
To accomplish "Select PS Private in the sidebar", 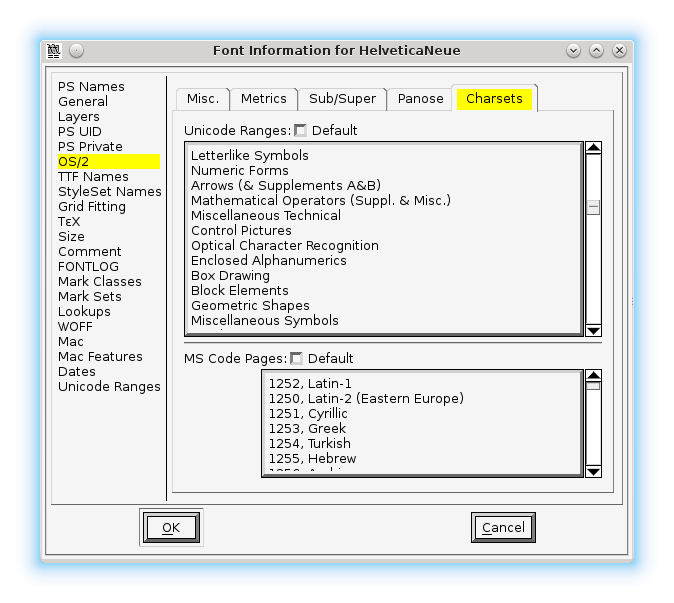I will [x=90, y=147].
